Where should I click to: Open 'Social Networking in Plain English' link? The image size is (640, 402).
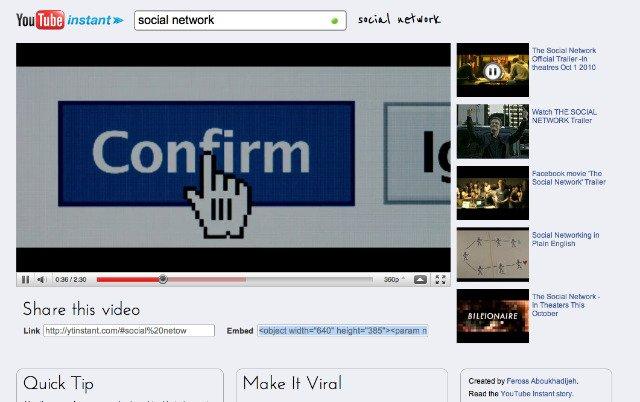(x=565, y=239)
